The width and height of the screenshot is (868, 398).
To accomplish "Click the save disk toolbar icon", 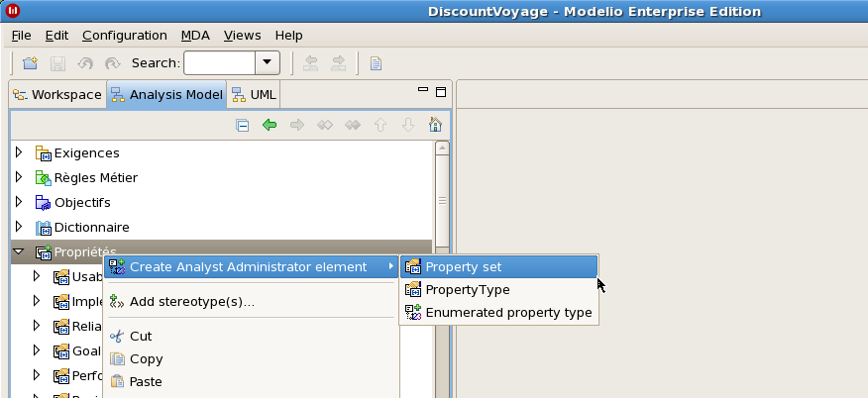I will pyautogui.click(x=57, y=63).
